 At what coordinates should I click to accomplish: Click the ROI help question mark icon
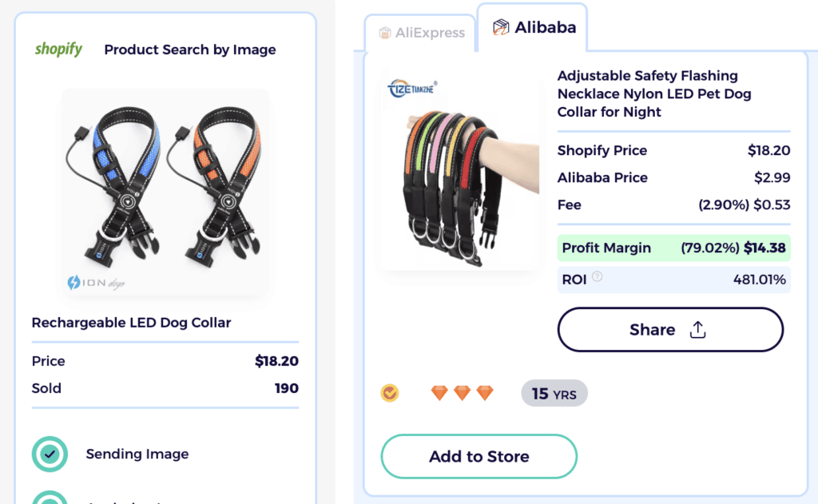tap(597, 278)
